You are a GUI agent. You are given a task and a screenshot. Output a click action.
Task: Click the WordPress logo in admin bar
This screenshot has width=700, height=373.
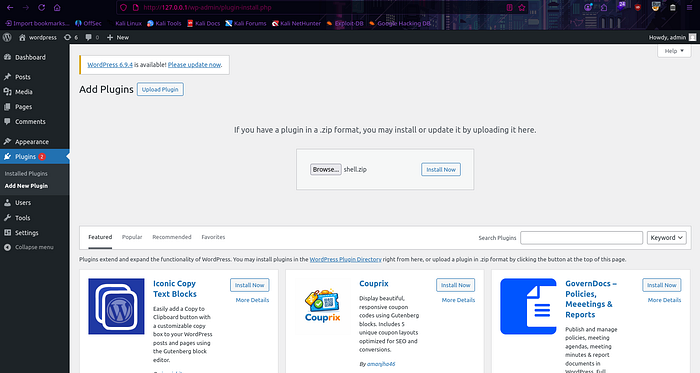(x=7, y=37)
